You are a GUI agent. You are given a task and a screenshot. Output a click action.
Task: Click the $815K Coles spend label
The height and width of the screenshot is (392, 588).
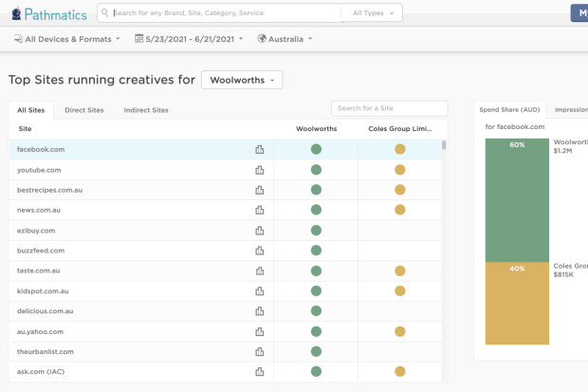point(563,274)
